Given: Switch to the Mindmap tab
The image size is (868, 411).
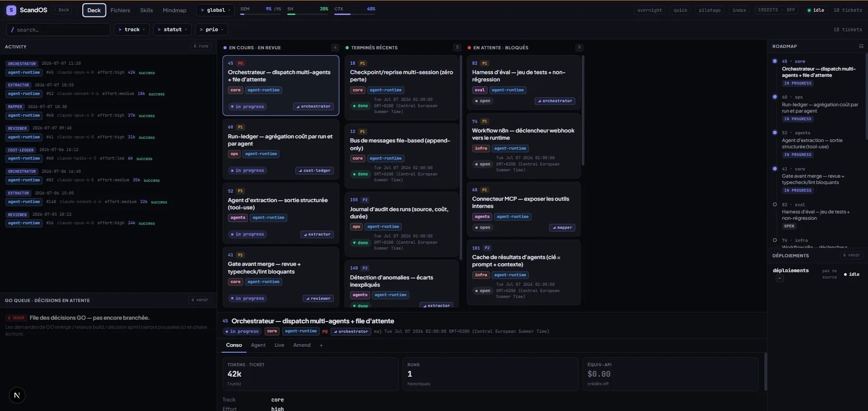Looking at the screenshot, I should (174, 10).
